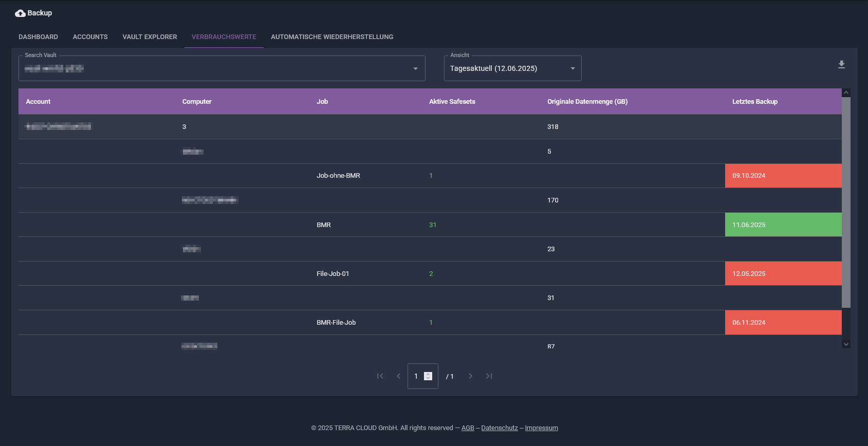Go to the first page arrow
The image size is (868, 446).
pos(380,376)
